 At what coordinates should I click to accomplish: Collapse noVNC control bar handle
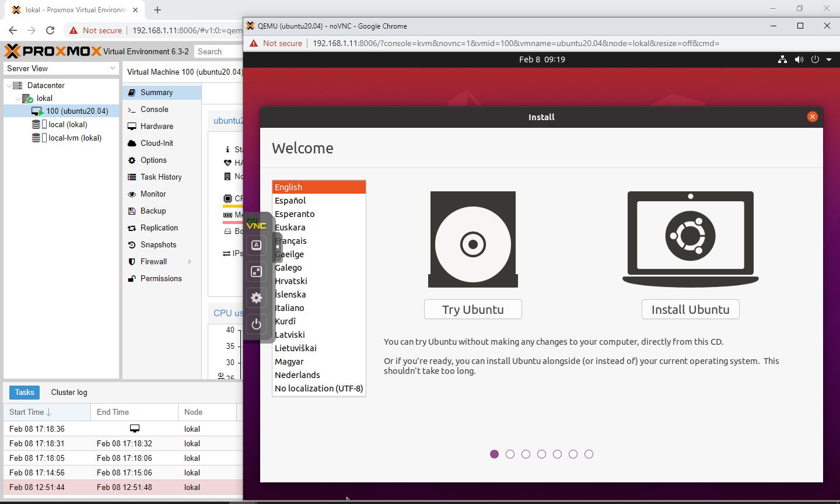tap(277, 247)
